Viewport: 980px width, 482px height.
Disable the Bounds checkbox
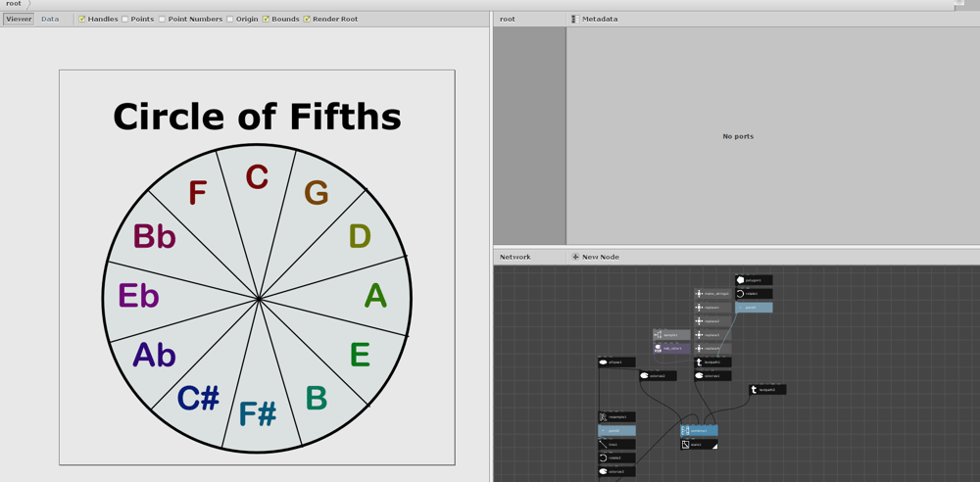pos(266,20)
